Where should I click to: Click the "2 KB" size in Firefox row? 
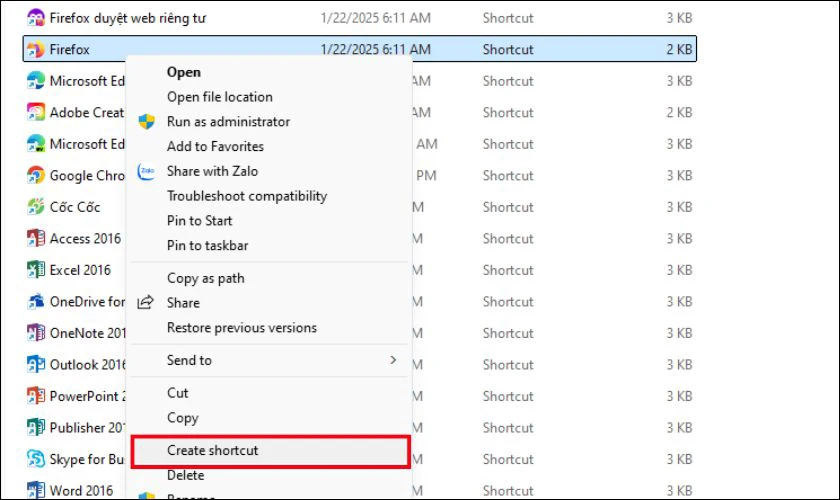pos(679,49)
